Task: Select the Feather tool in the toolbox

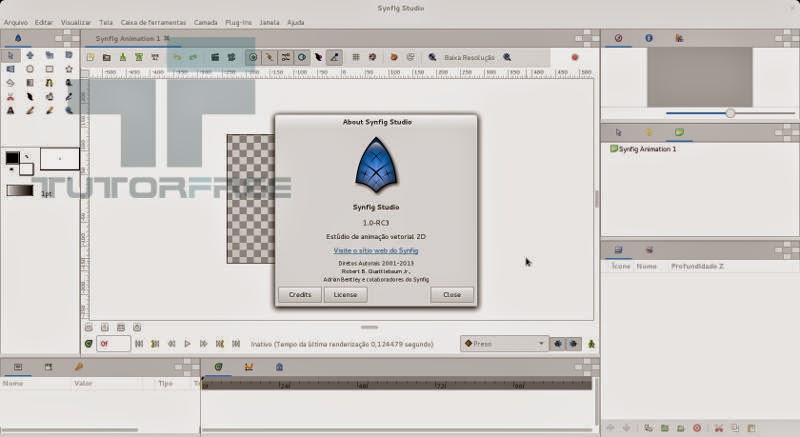Action: pyautogui.click(x=30, y=96)
